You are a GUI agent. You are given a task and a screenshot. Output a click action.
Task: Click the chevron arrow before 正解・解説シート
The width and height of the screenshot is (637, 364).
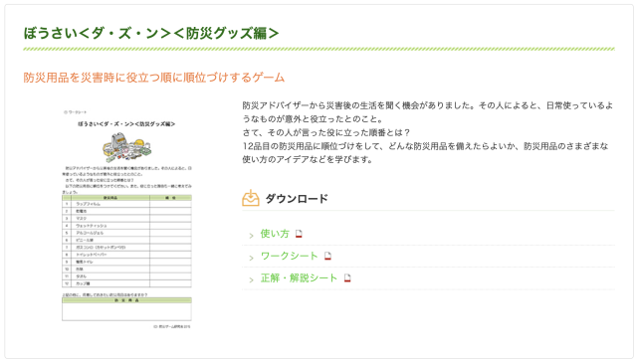[251, 279]
